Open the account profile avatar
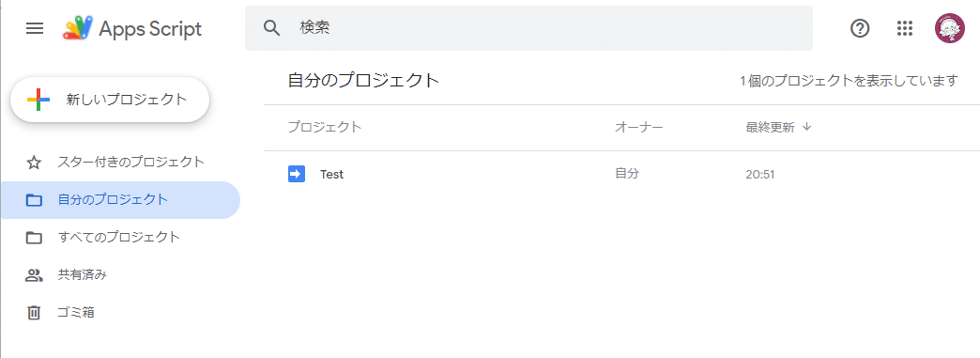This screenshot has width=980, height=358. pyautogui.click(x=949, y=28)
